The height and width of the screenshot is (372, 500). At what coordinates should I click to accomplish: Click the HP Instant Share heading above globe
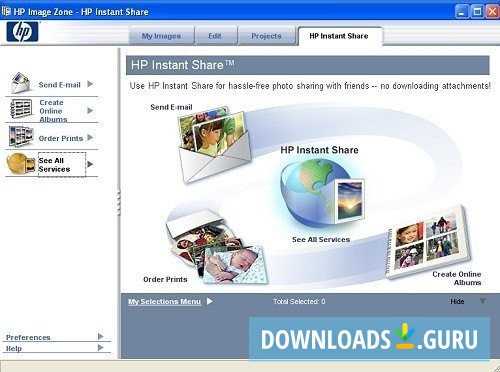pyautogui.click(x=319, y=150)
